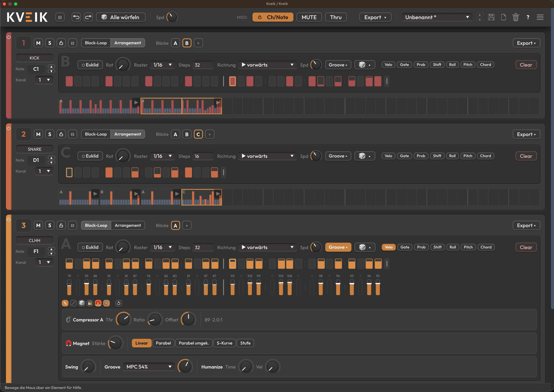
Task: Open the Raster 1/16 dropdown in track 1
Action: click(x=163, y=65)
